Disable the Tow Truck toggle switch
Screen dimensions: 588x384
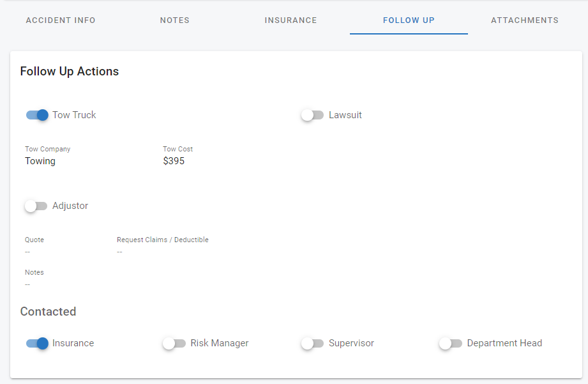(x=37, y=115)
